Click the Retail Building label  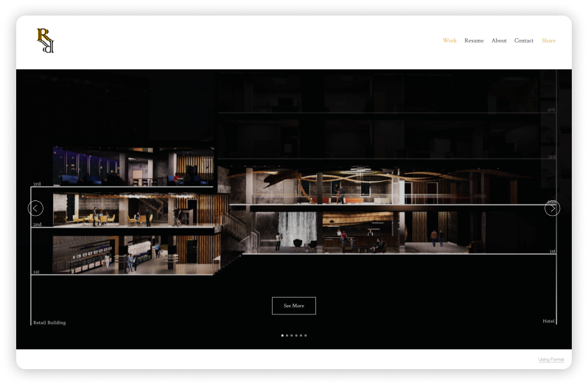[49, 323]
